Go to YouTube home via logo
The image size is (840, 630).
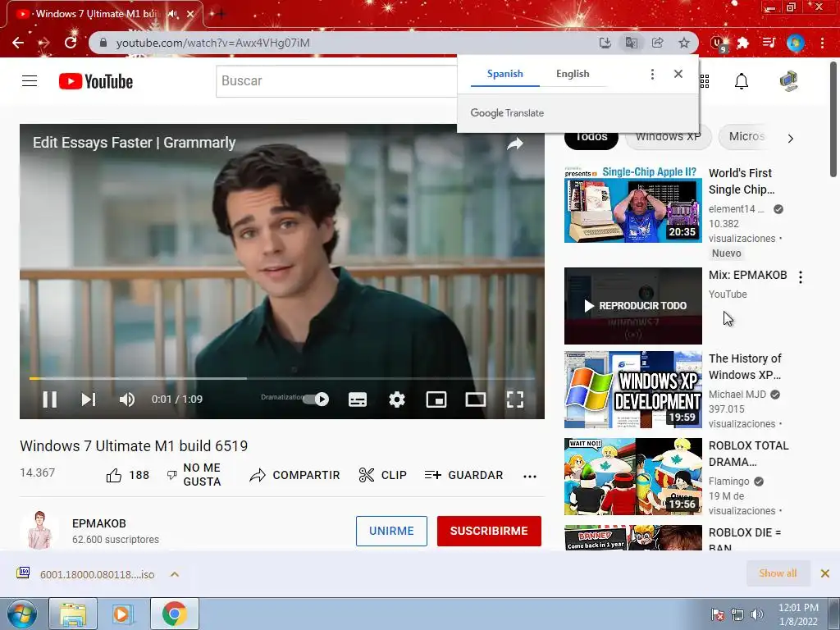[x=96, y=81]
